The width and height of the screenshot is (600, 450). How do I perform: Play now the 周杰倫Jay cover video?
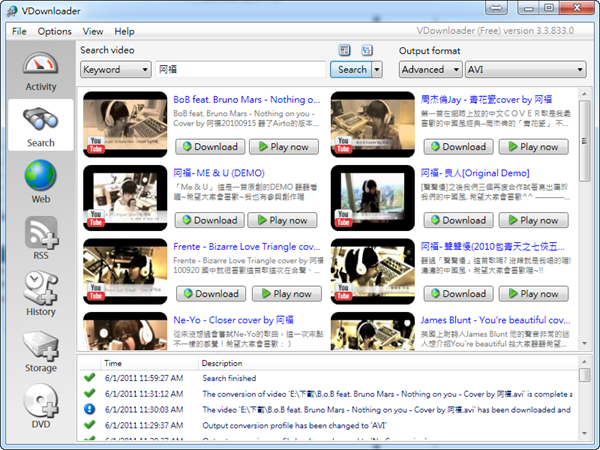pos(533,147)
